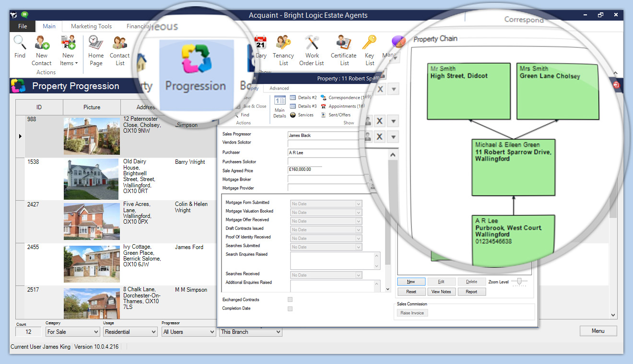Select the James Ford name cell
The image size is (633, 364).
point(189,247)
